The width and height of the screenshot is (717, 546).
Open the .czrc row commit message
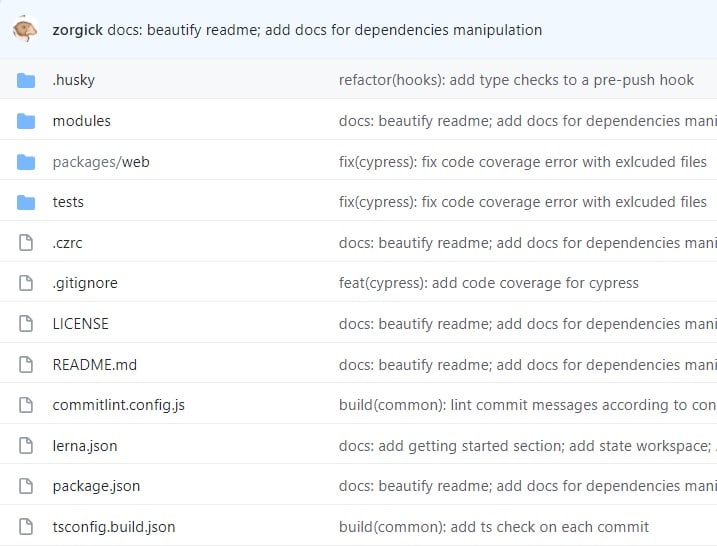[x=528, y=243]
